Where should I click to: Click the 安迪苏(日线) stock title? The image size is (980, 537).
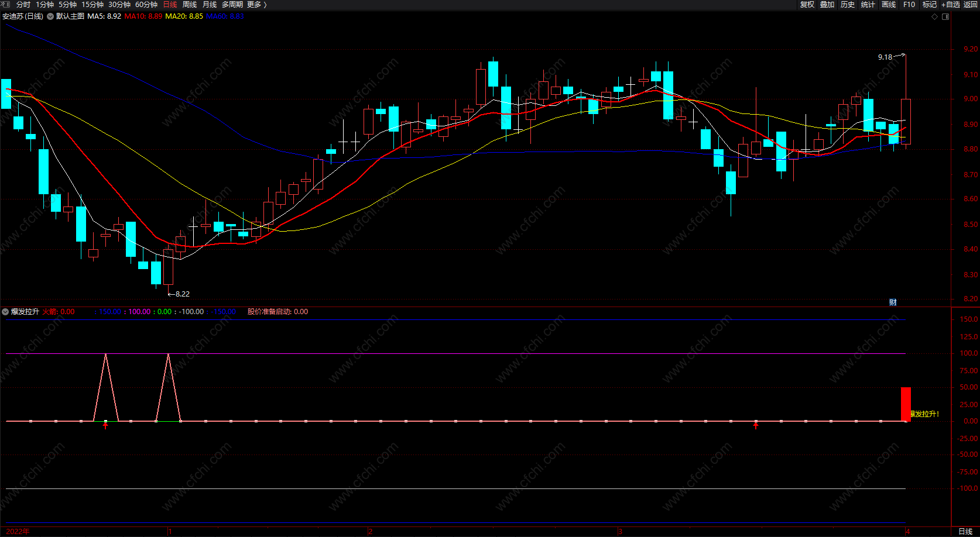[23, 16]
